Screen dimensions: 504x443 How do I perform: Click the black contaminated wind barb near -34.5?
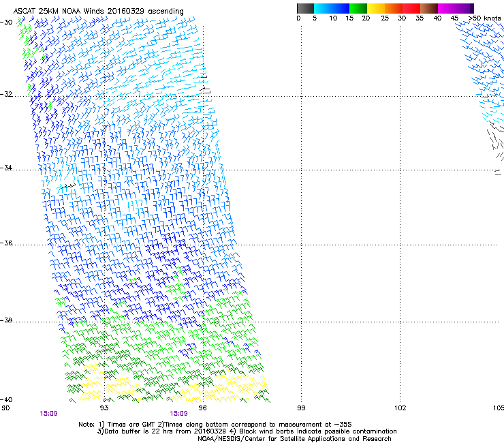(x=69, y=186)
